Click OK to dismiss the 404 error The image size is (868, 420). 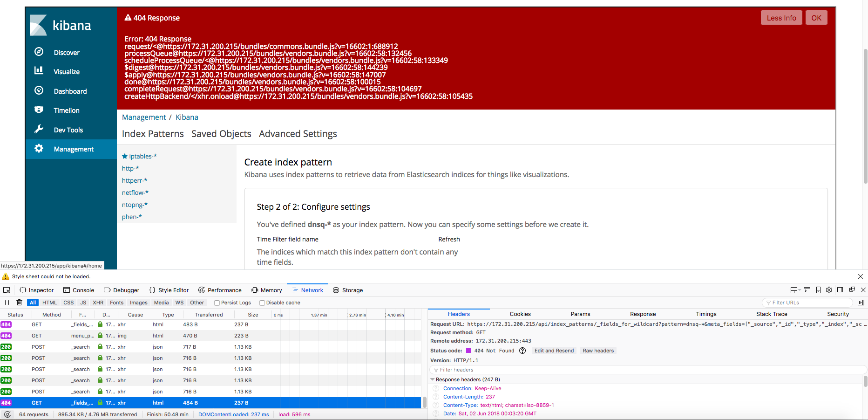pyautogui.click(x=816, y=18)
